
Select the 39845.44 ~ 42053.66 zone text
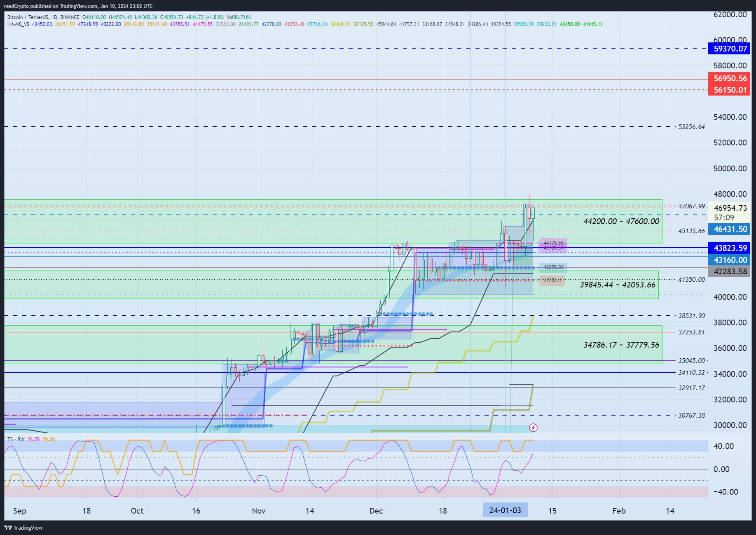click(618, 285)
